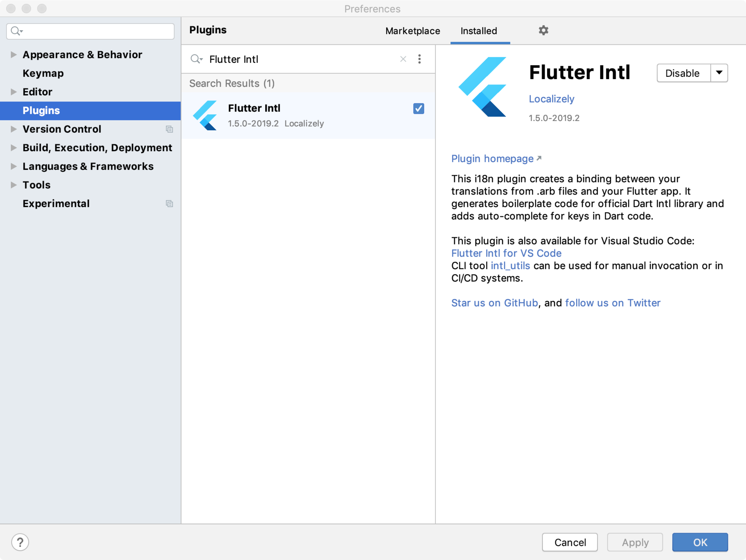Uncheck the Flutter Intl enabled checkbox

tap(419, 109)
